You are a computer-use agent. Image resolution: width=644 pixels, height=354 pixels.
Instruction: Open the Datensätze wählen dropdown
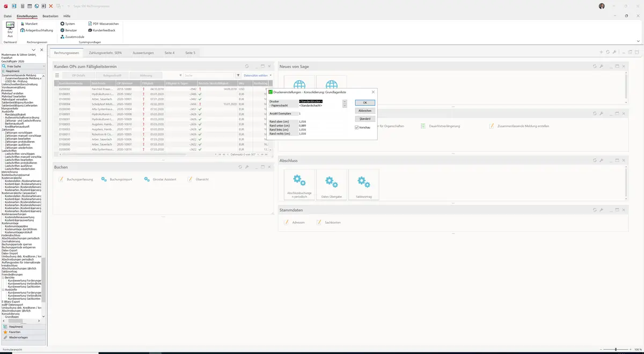(258, 76)
